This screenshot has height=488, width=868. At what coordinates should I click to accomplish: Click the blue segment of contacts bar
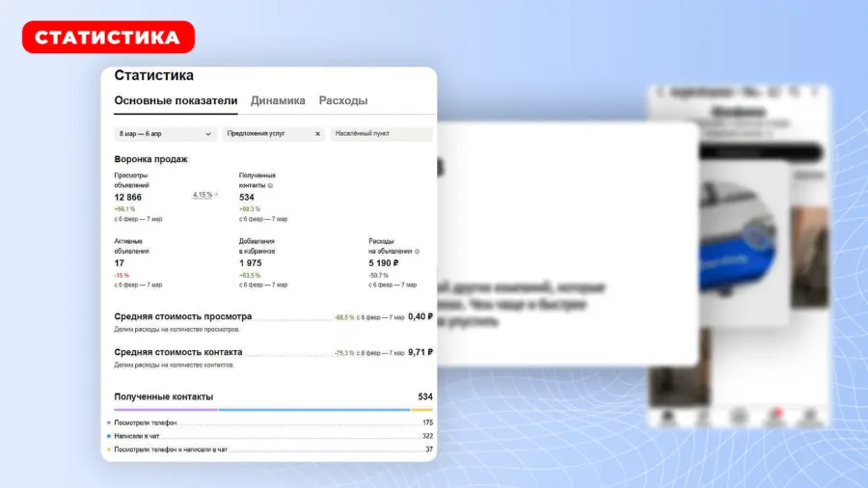coord(314,410)
